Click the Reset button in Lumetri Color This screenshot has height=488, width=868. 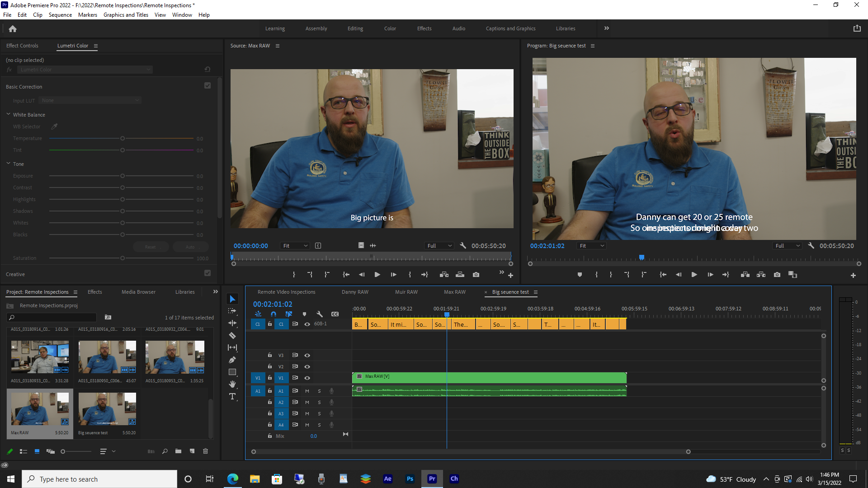(x=151, y=247)
